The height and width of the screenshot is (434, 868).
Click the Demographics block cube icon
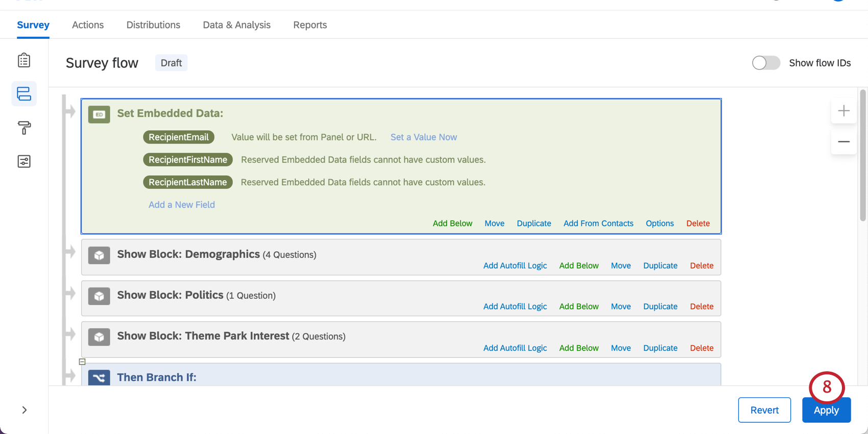click(99, 255)
